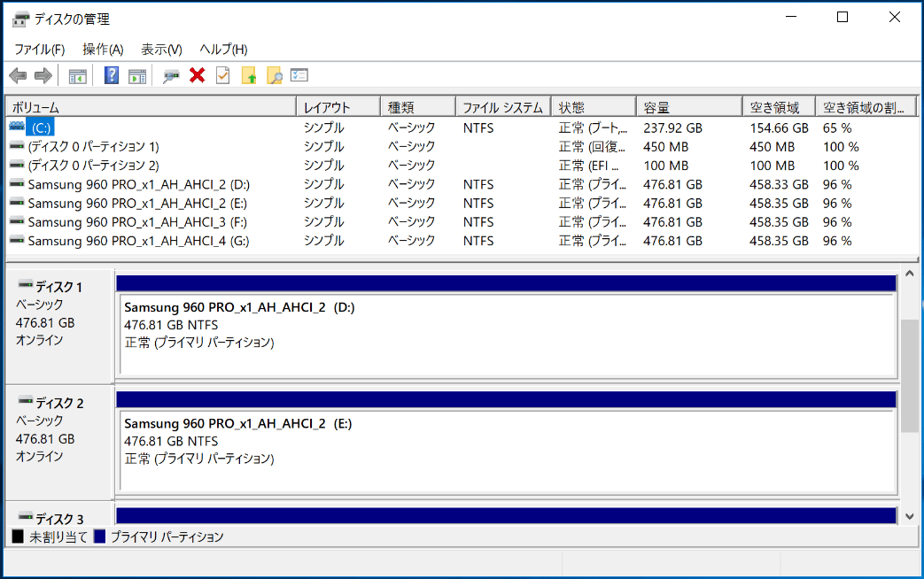Toggle the show/hide console tree icon
The width and height of the screenshot is (924, 579).
(77, 76)
